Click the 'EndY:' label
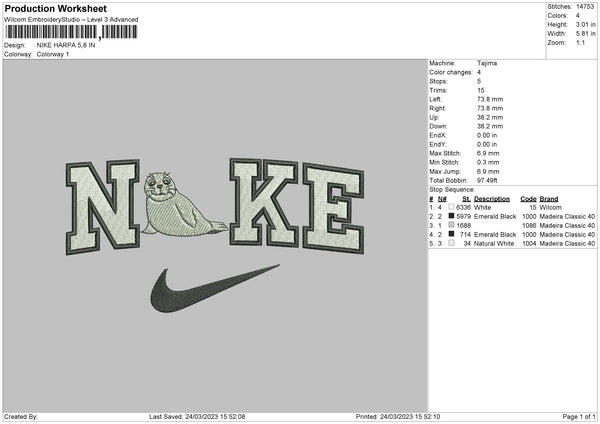Screen dimensions: 600x424 pos(438,144)
